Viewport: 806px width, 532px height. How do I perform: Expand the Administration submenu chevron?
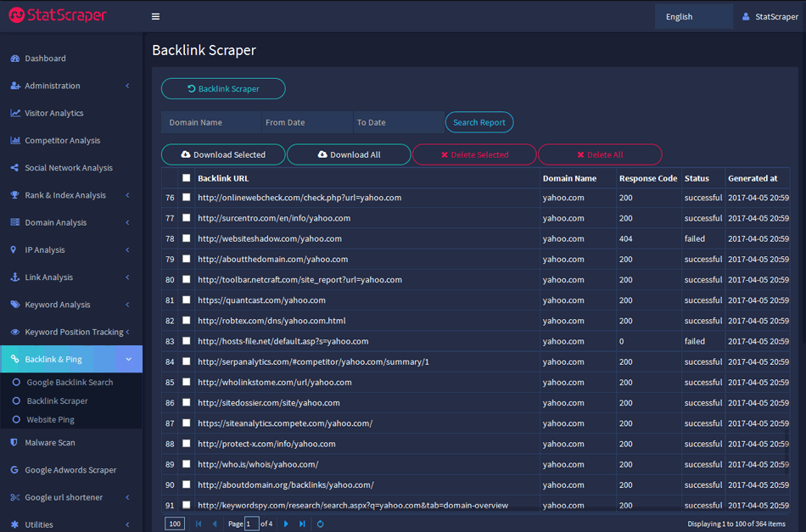(127, 86)
